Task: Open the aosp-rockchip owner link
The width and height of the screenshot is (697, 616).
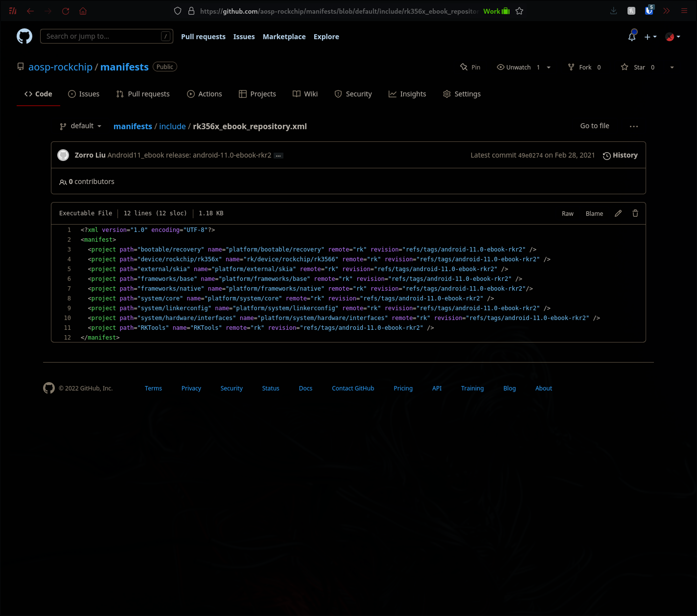Action: [x=60, y=67]
